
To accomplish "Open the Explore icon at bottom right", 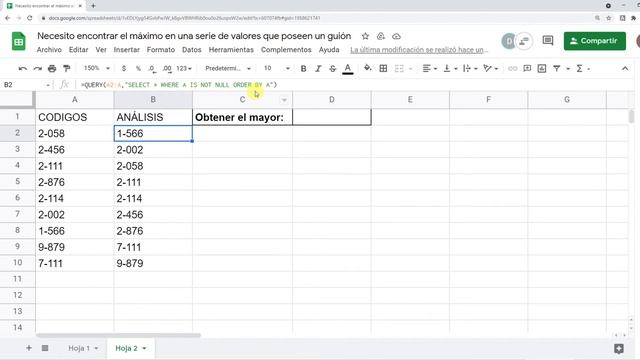I will [619, 348].
